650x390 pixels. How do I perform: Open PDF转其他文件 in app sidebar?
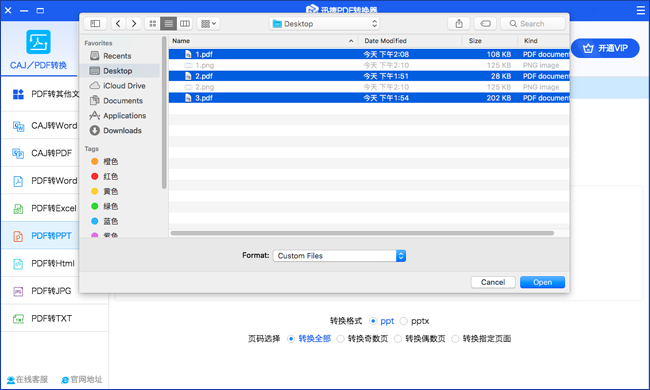(40, 94)
